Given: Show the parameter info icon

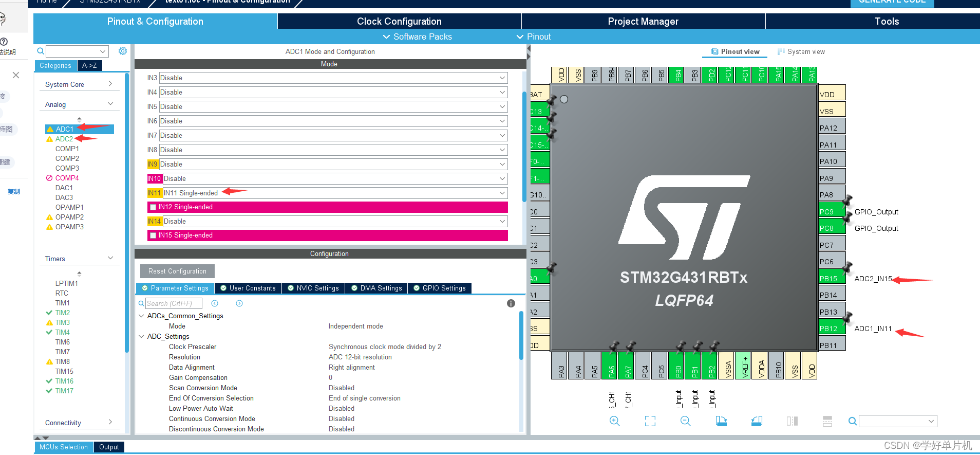Looking at the screenshot, I should 511,303.
